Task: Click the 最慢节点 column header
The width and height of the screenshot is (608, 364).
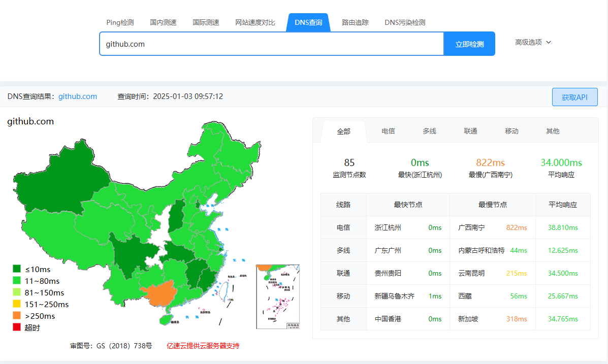Action: tap(493, 204)
